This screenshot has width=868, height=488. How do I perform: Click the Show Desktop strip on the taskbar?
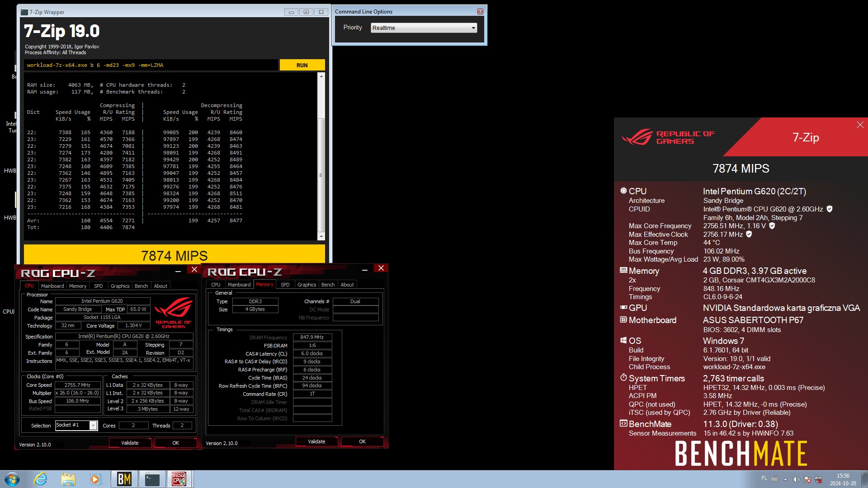tap(865, 479)
